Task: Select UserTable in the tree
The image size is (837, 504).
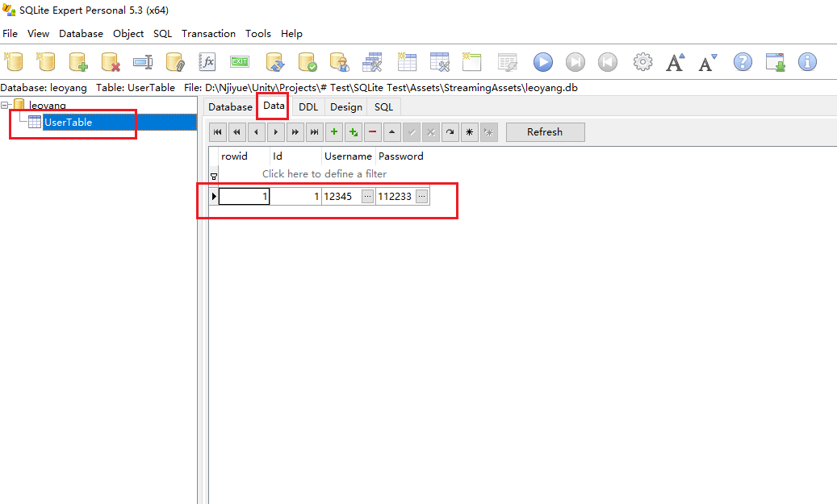Action: tap(68, 122)
